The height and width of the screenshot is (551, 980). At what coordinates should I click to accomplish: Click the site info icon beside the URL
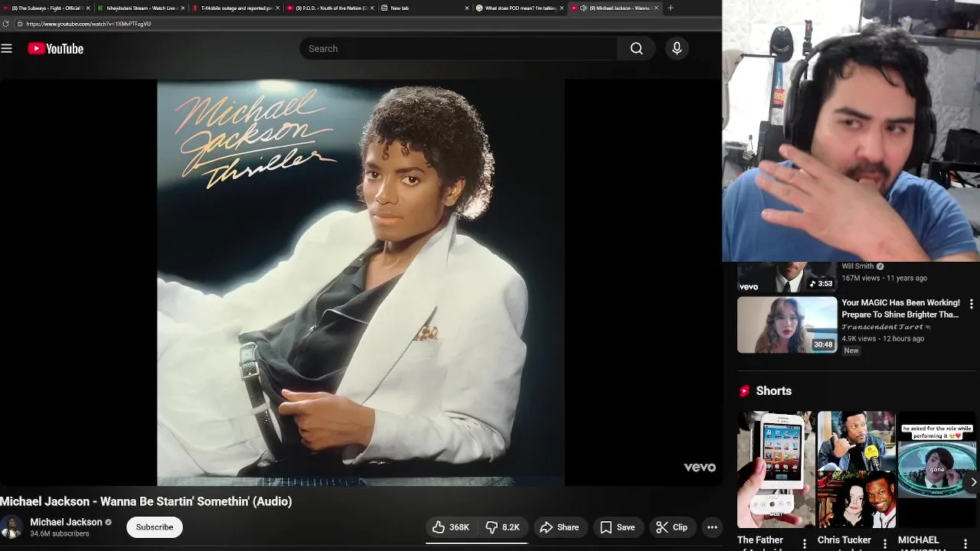19,24
